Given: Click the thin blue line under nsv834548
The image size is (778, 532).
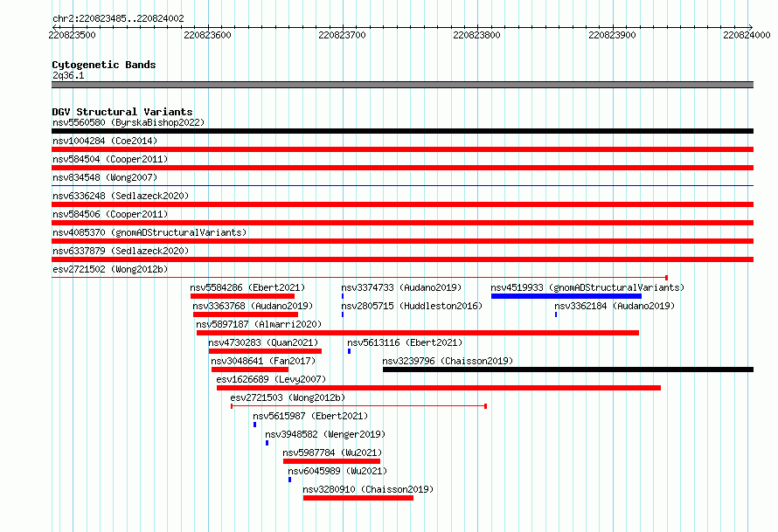Looking at the screenshot, I should coord(402,185).
